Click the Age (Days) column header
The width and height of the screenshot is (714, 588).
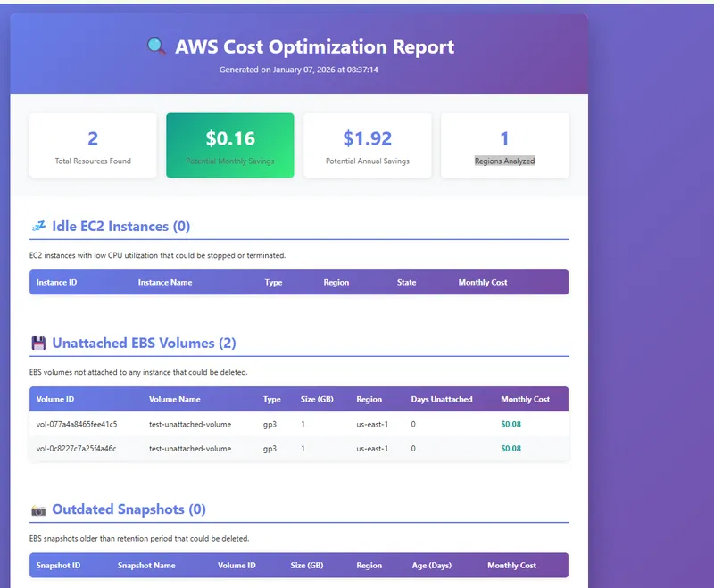(432, 565)
